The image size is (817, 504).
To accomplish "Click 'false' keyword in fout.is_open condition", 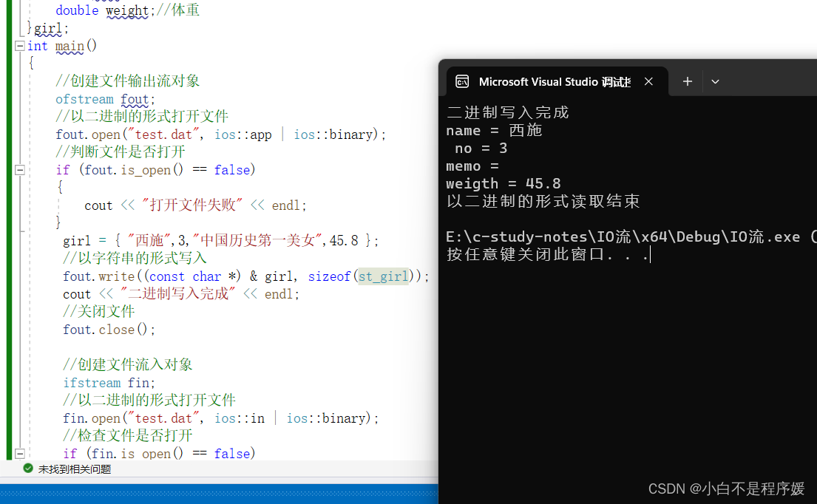I will click(232, 170).
